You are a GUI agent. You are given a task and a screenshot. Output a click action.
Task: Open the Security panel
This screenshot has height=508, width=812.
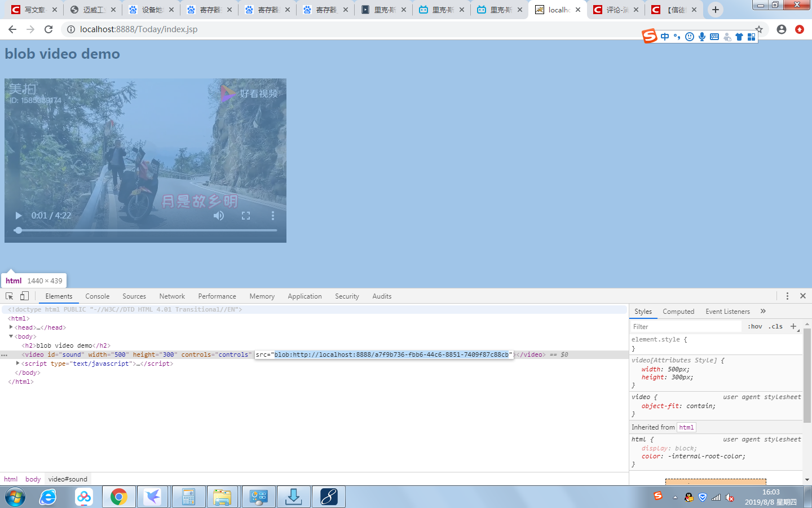point(347,296)
